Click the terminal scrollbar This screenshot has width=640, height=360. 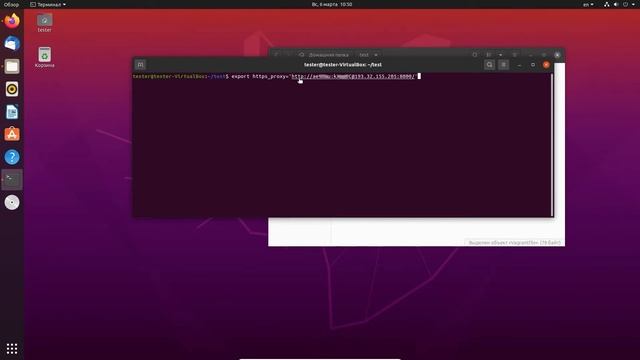click(552, 144)
